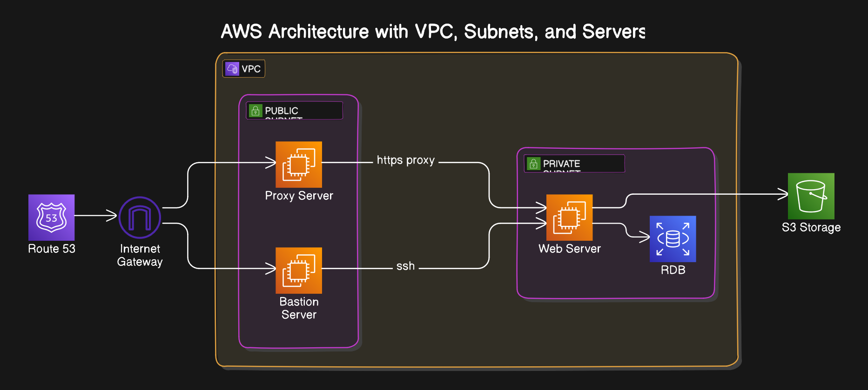Screen dimensions: 868x390
Task: Click the 'Web Server' label
Action: coord(570,249)
